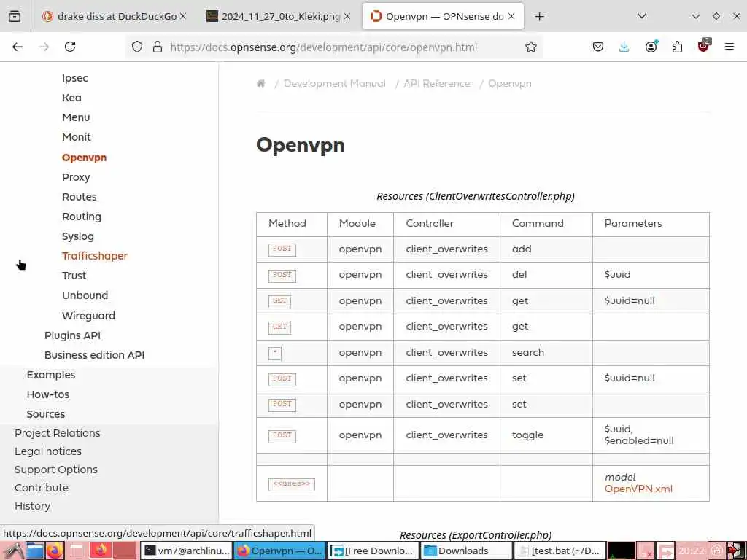Open Ipsec in the sidebar
The height and width of the screenshot is (560, 747).
75,78
